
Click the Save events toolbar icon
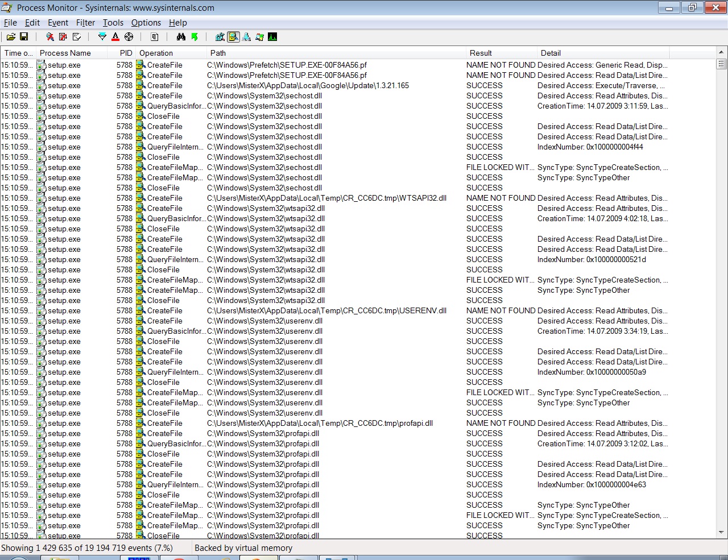24,37
